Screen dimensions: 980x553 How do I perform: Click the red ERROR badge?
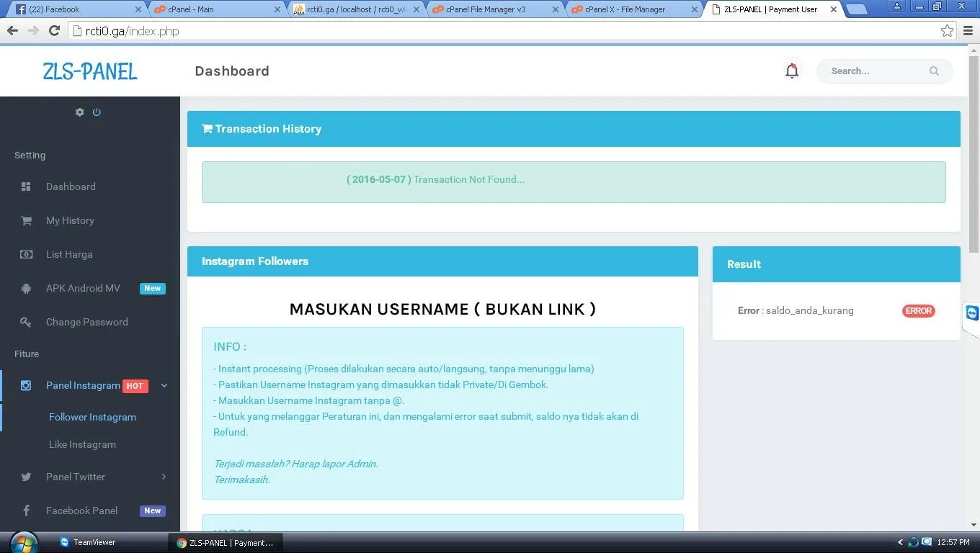pyautogui.click(x=919, y=311)
